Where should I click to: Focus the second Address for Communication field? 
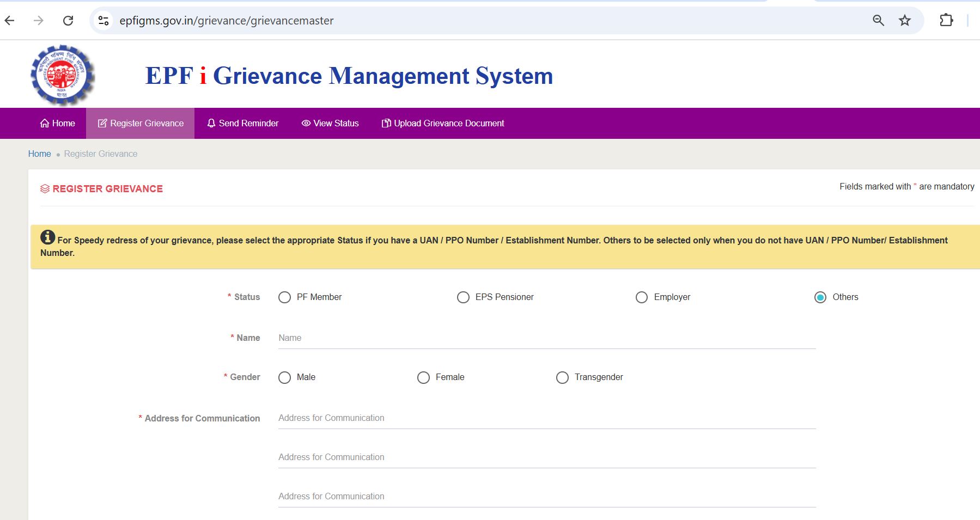547,457
